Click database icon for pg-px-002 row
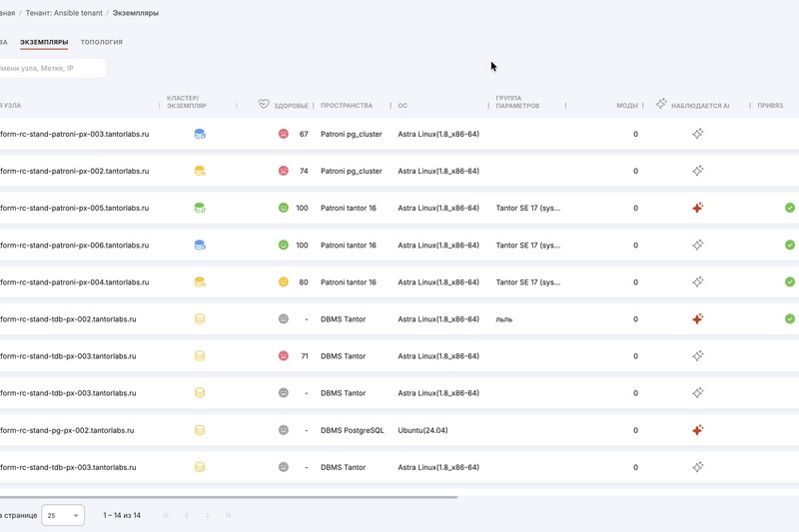Image resolution: width=799 pixels, height=532 pixels. (200, 430)
